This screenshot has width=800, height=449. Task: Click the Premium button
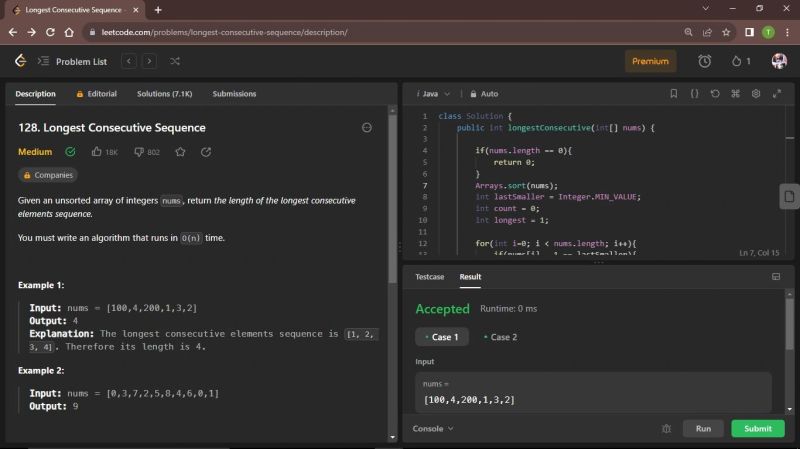pos(651,61)
